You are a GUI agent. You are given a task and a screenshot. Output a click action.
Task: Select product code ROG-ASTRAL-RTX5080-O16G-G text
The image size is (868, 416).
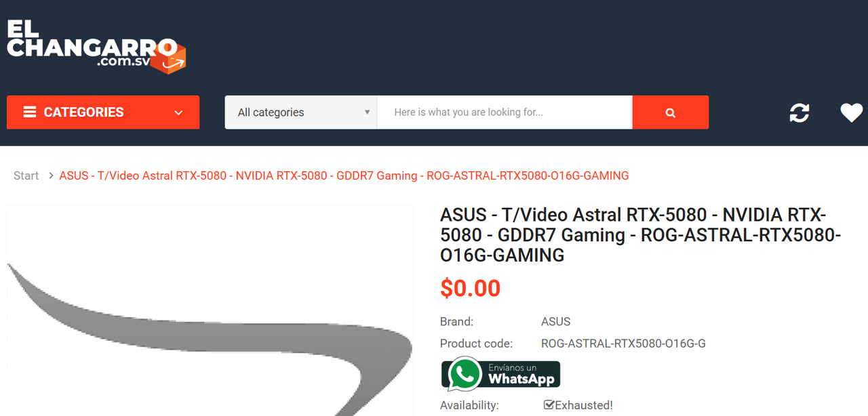[623, 344]
